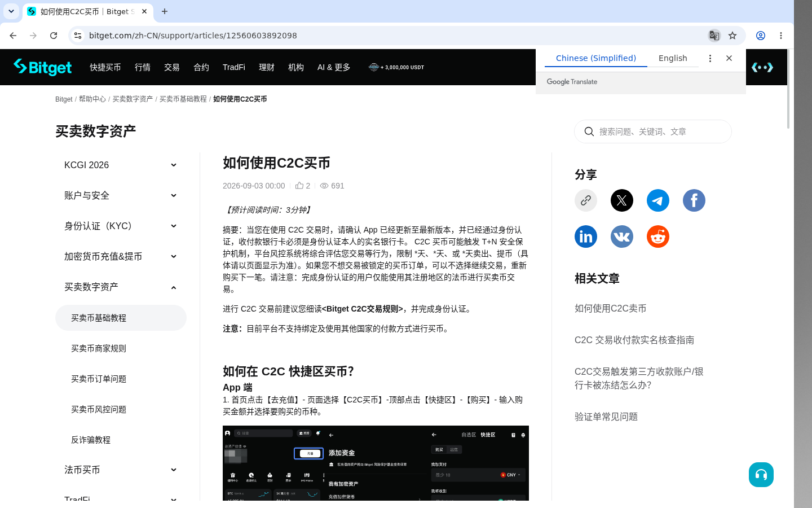Click the page vertical scrollbar

click(788, 89)
